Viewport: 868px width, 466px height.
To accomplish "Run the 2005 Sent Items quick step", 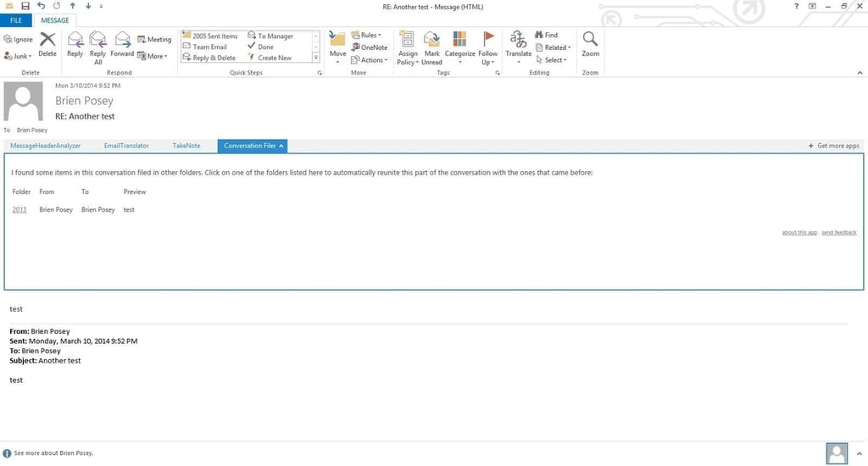I will tap(210, 36).
